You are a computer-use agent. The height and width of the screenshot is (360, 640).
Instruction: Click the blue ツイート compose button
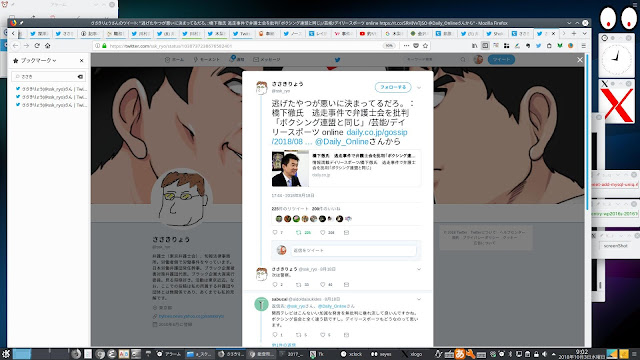(x=501, y=60)
